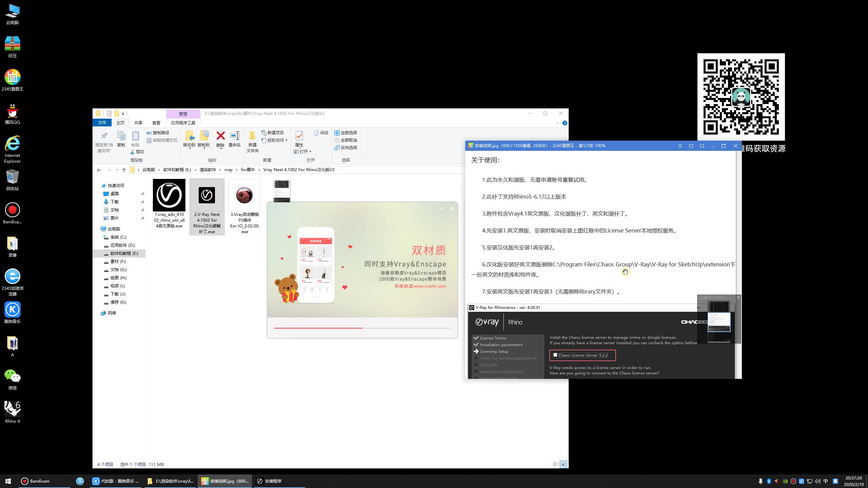This screenshot has height=488, width=868.
Task: Open 酷狗音乐 desktop icon
Action: click(x=13, y=312)
